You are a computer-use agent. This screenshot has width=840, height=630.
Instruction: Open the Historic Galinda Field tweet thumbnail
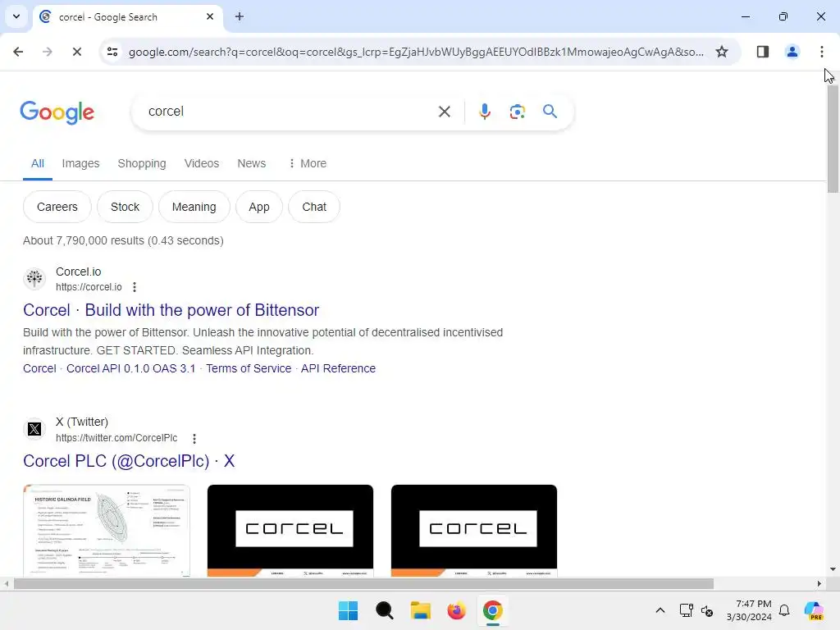pos(107,531)
